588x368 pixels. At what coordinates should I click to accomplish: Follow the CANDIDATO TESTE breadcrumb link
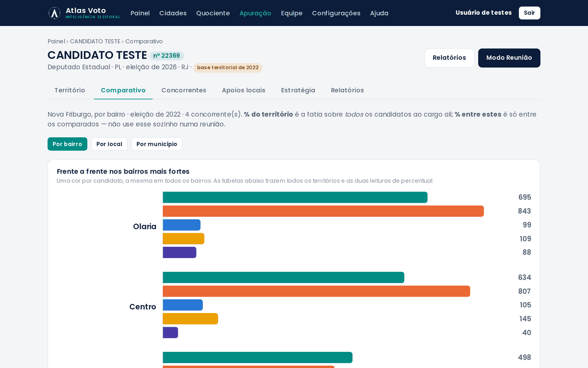click(x=95, y=41)
